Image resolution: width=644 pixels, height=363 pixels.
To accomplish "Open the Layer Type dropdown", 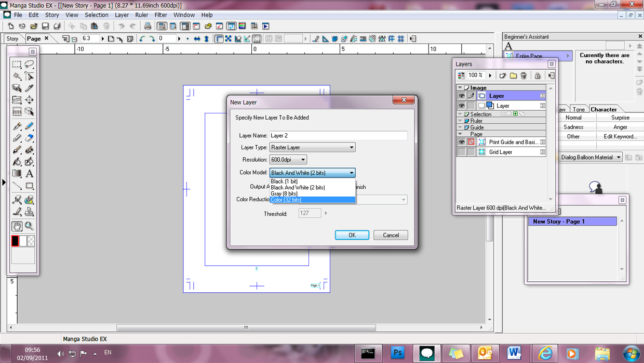I will pyautogui.click(x=312, y=147).
